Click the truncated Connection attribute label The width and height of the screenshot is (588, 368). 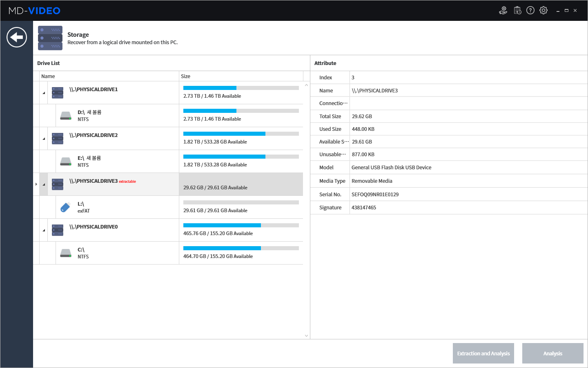pyautogui.click(x=333, y=103)
